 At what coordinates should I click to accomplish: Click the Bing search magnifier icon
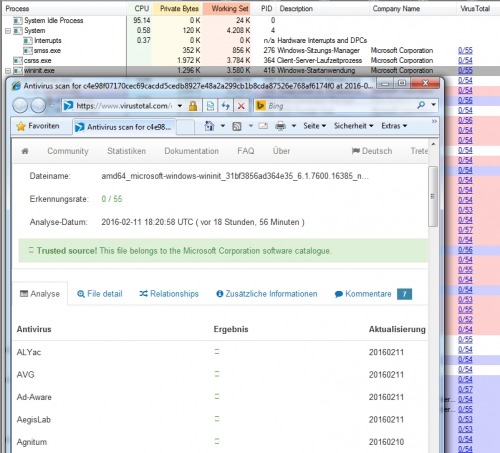421,105
